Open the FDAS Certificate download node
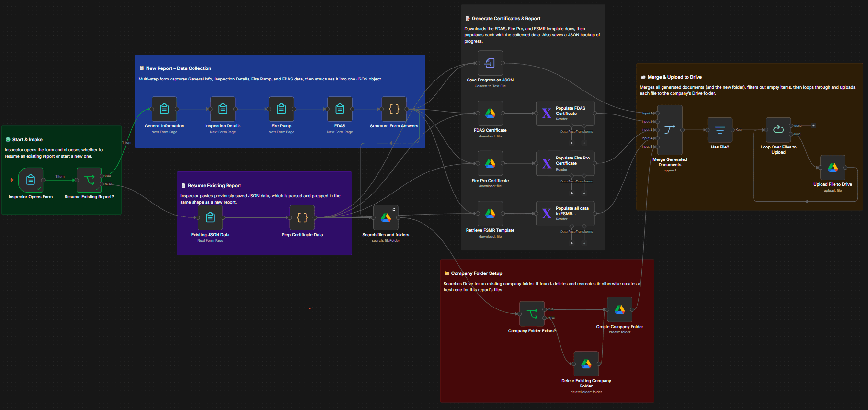Screen dimensions: 868x410 [x=490, y=114]
